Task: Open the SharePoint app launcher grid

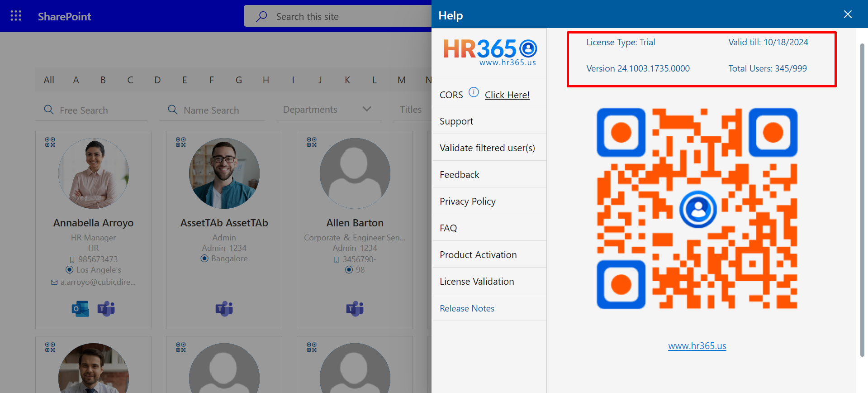Action: [x=16, y=16]
